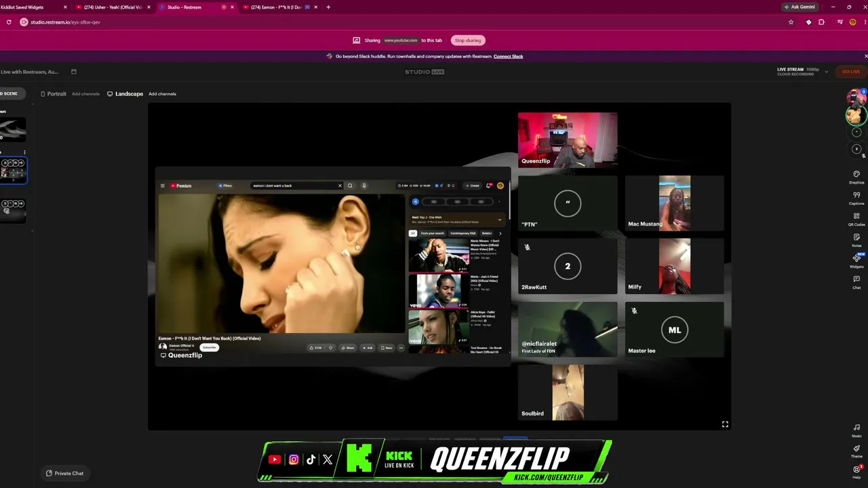Open the Graphics panel
Screen dimensions: 868x488
[x=856, y=177]
